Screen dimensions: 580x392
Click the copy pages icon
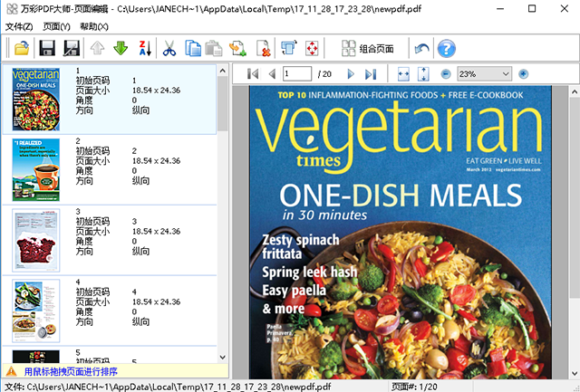(x=193, y=48)
